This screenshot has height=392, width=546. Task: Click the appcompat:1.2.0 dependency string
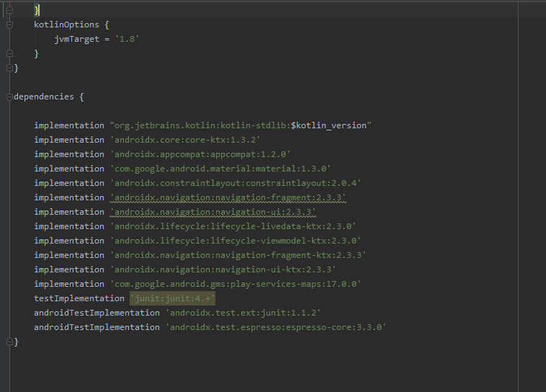(200, 154)
